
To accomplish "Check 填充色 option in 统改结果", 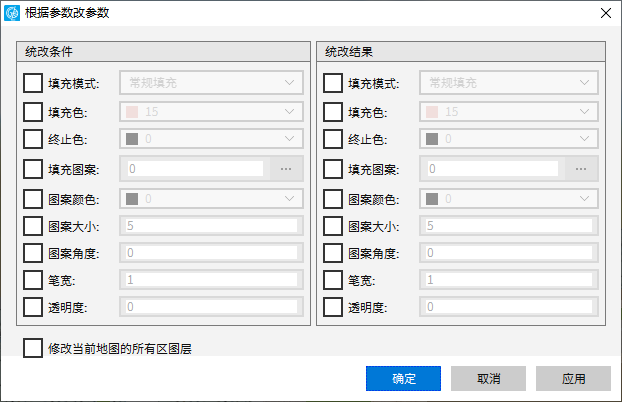I will (x=333, y=112).
